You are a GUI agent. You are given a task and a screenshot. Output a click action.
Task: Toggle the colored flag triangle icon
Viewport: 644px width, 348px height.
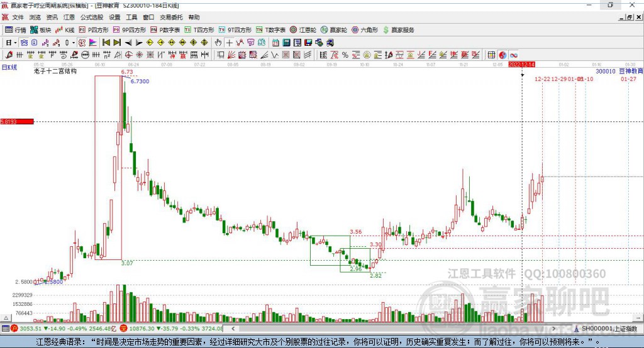click(x=93, y=43)
